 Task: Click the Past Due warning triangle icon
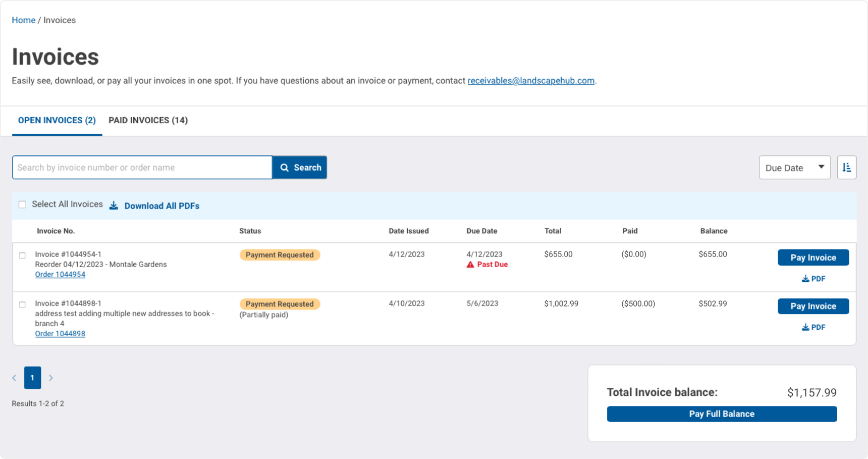coord(470,264)
